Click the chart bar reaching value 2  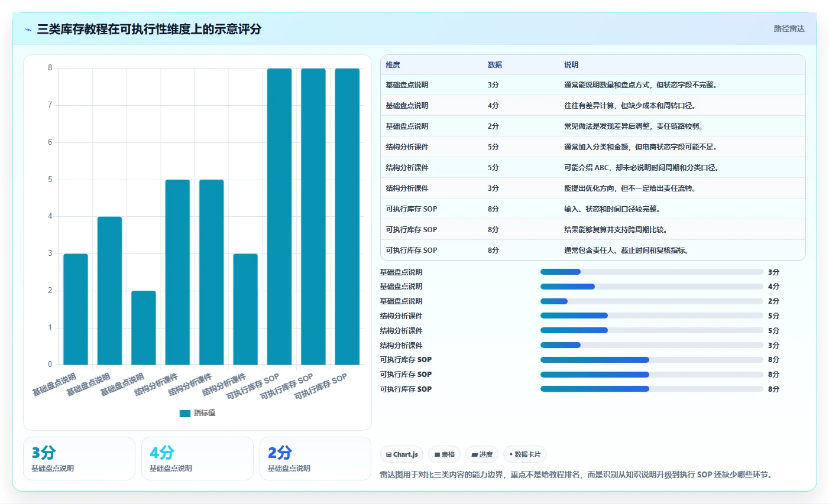pos(144,328)
